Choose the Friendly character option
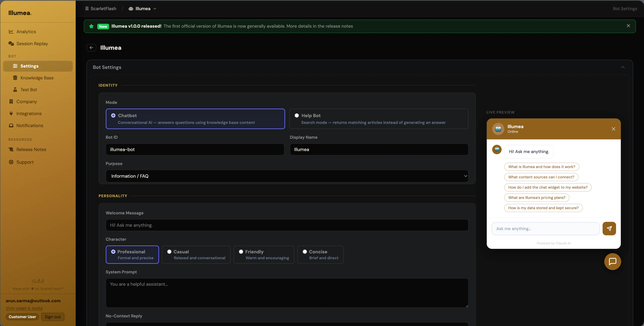 [x=264, y=255]
